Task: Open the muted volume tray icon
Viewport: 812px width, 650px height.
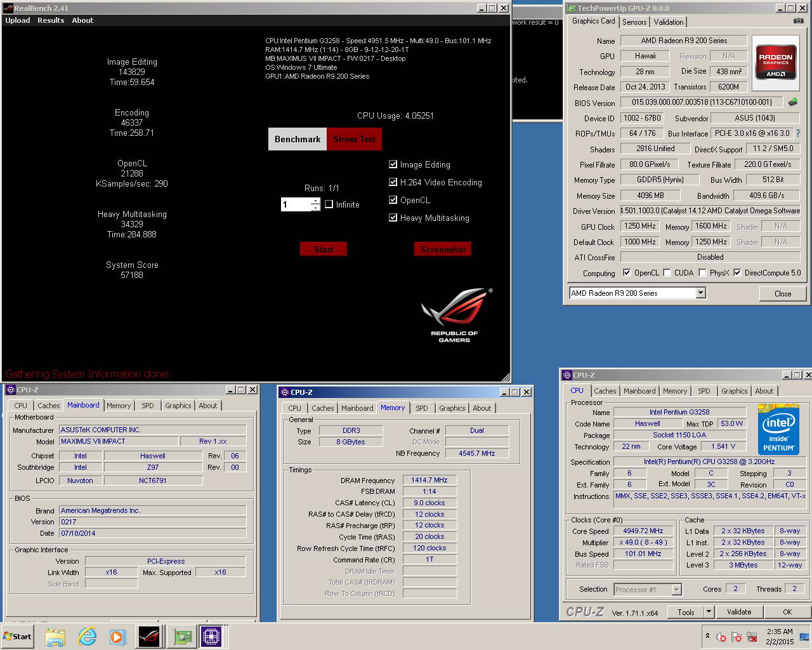Action: tap(721, 637)
